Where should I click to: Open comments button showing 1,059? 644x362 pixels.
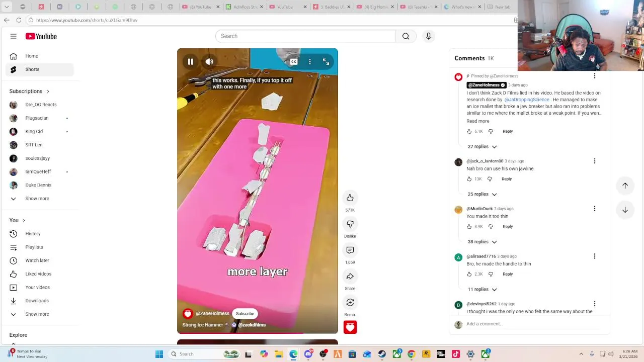coord(350,250)
